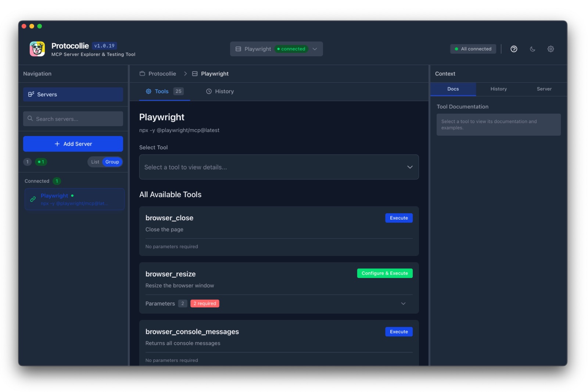588x392 pixels.
Task: Open the Server tab in Context
Action: pos(544,89)
